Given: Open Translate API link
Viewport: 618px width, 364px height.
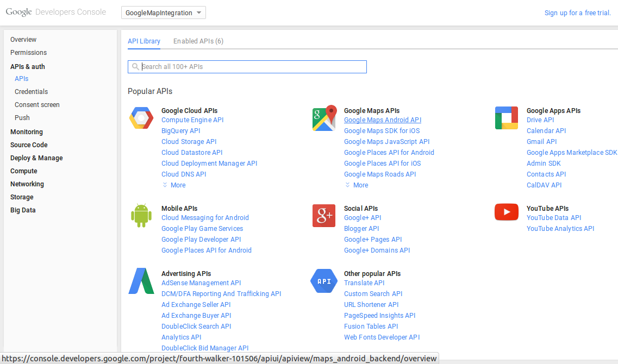Looking at the screenshot, I should [x=364, y=283].
